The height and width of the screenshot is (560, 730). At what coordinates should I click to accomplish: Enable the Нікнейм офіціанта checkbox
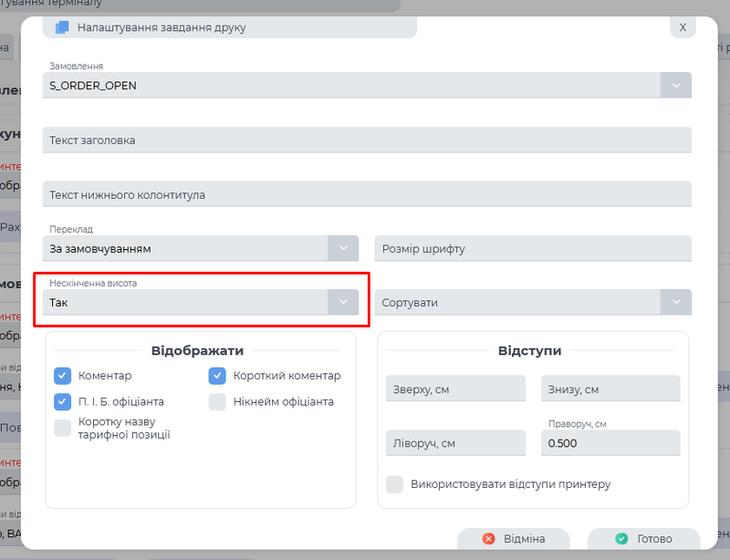coord(217,400)
